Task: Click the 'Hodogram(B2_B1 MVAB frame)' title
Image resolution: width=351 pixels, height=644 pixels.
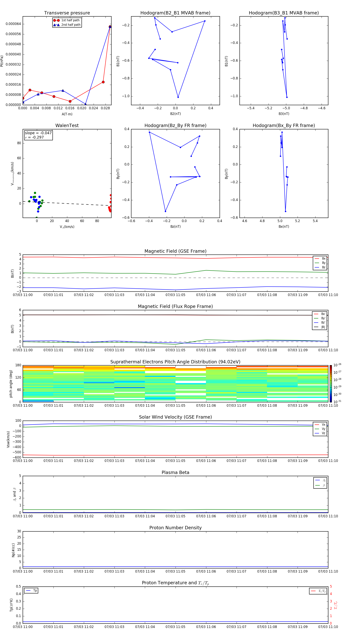Action: coord(175,13)
